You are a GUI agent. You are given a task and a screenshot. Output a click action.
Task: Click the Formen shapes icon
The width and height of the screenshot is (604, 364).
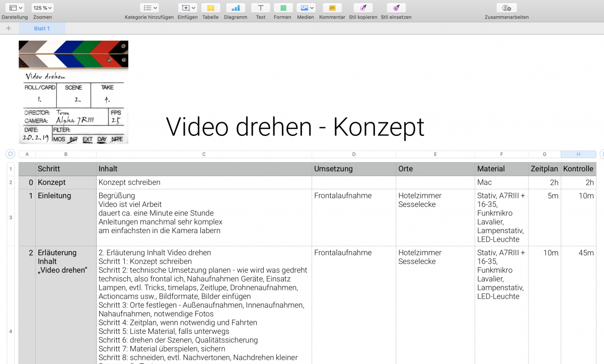tap(283, 8)
